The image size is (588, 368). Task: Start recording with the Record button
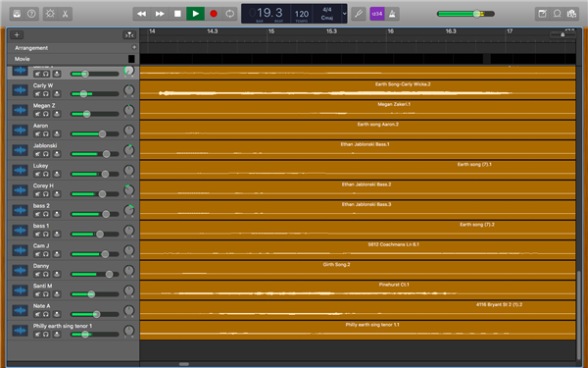pyautogui.click(x=214, y=14)
